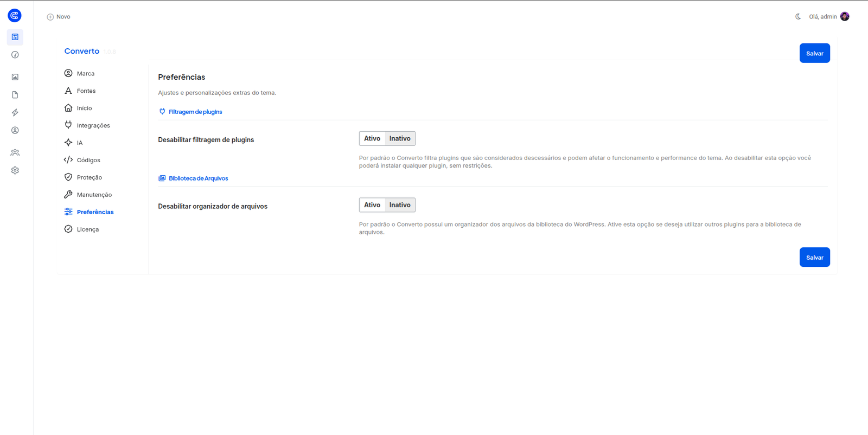Viewport: 868px width, 435px height.
Task: Click the top Salvar button
Action: (814, 53)
